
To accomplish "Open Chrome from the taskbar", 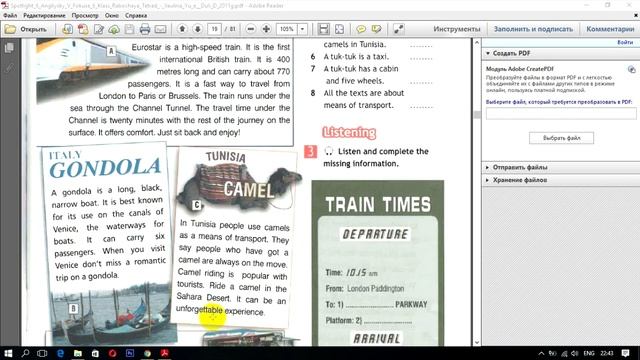I will 147,353.
